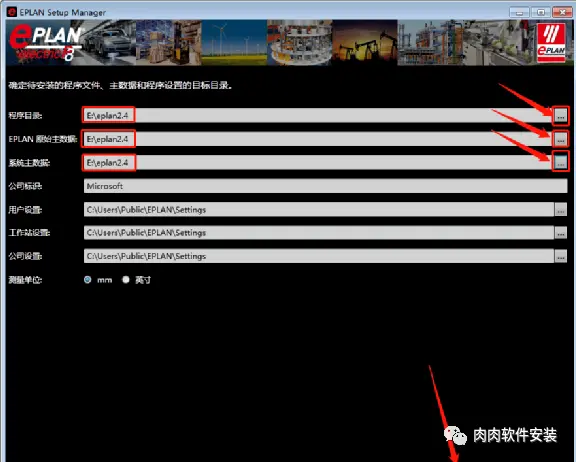The image size is (576, 462).
Task: Open browse button for 系统主数据 path
Action: [561, 162]
